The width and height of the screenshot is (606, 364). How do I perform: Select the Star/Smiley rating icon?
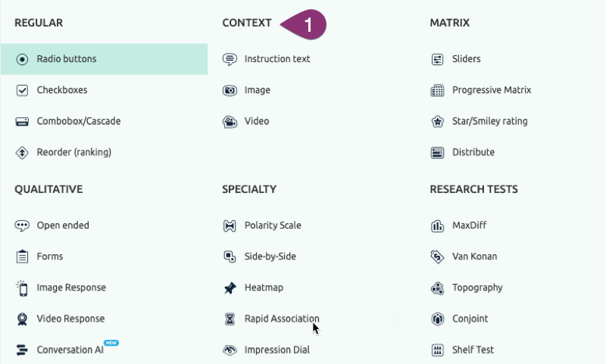437,121
